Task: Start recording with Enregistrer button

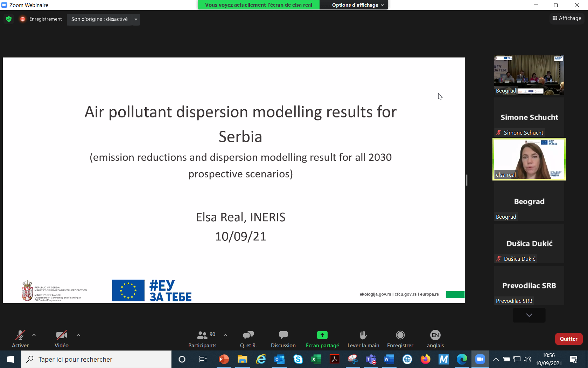Action: 400,339
